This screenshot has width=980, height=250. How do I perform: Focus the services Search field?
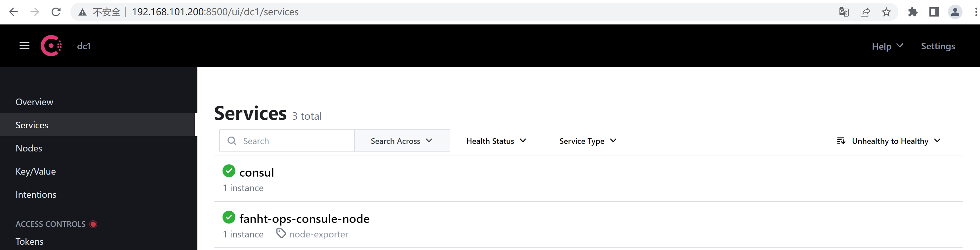coord(287,141)
